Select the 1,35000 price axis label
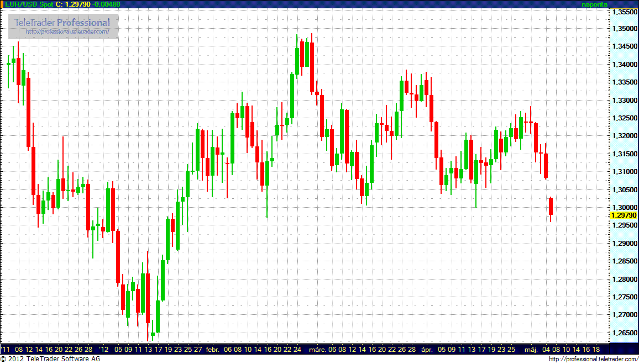The width and height of the screenshot is (639, 364). (x=624, y=29)
